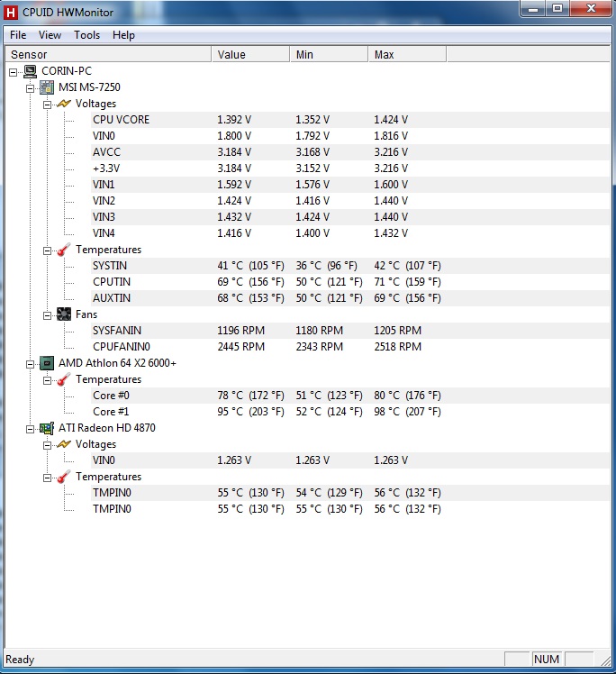This screenshot has width=616, height=674.
Task: Open the Tools menu
Action: pyautogui.click(x=86, y=35)
